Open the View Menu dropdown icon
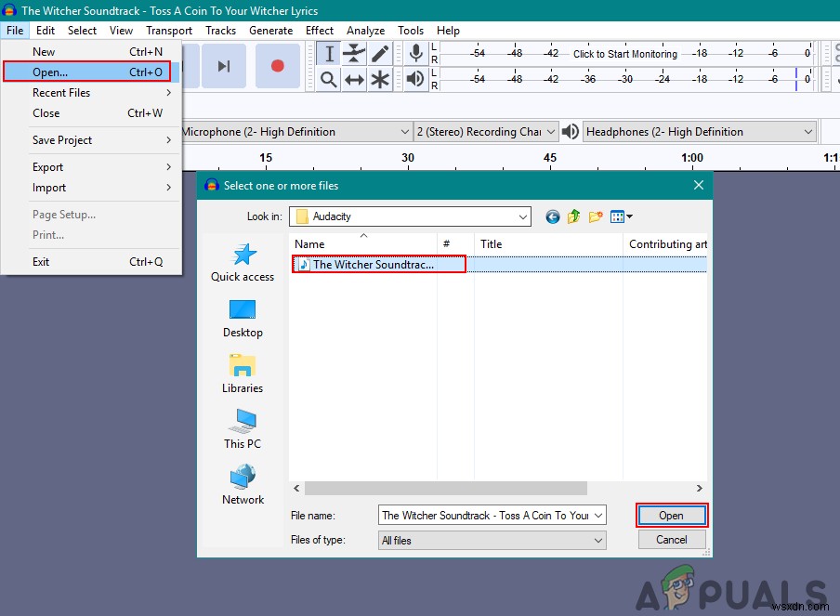The width and height of the screenshot is (840, 616). pyautogui.click(x=622, y=216)
